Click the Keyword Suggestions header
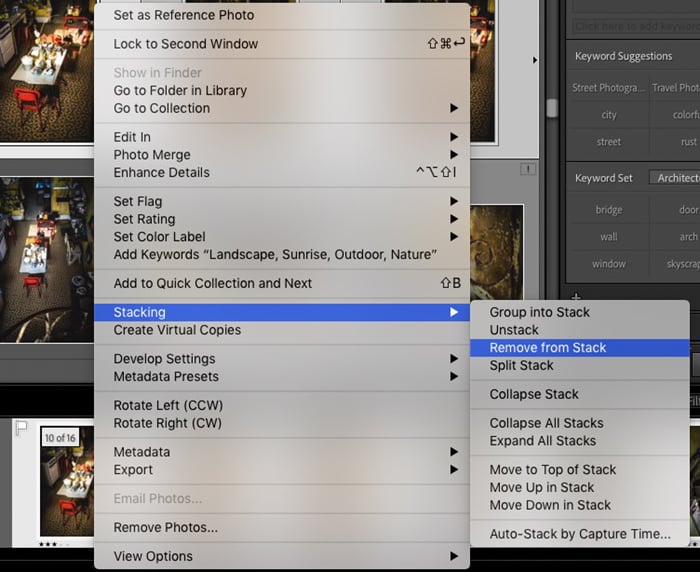The width and height of the screenshot is (700, 572). pos(623,56)
